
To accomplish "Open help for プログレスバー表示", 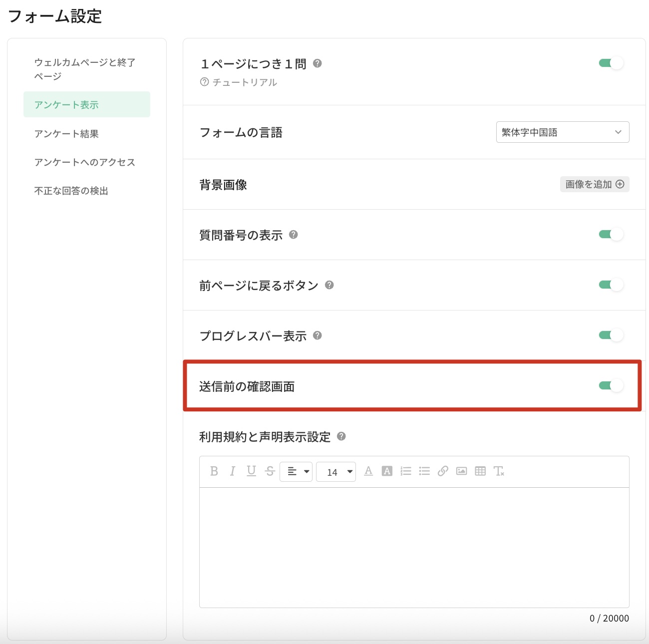I will click(318, 335).
